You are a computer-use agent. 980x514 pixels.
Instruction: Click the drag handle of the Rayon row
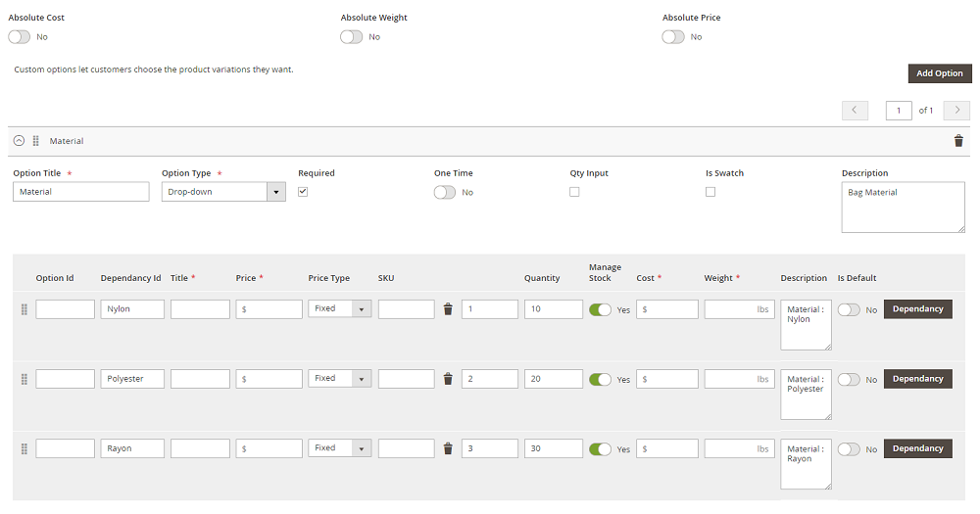pyautogui.click(x=24, y=448)
